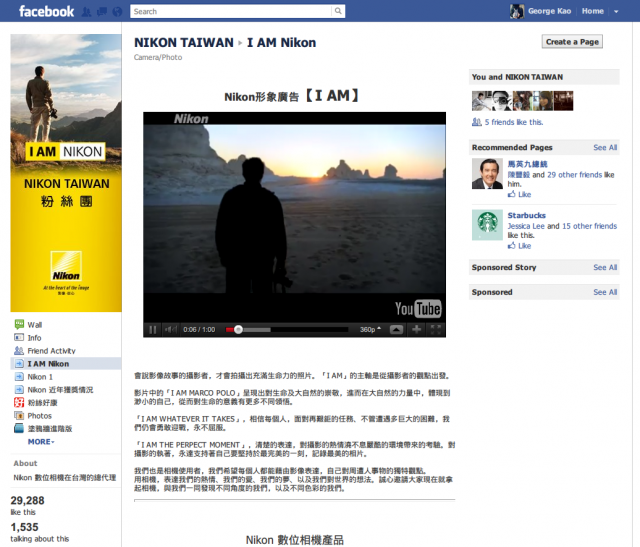Click the friends icon beside 5 friends
640x547 pixels.
point(476,122)
